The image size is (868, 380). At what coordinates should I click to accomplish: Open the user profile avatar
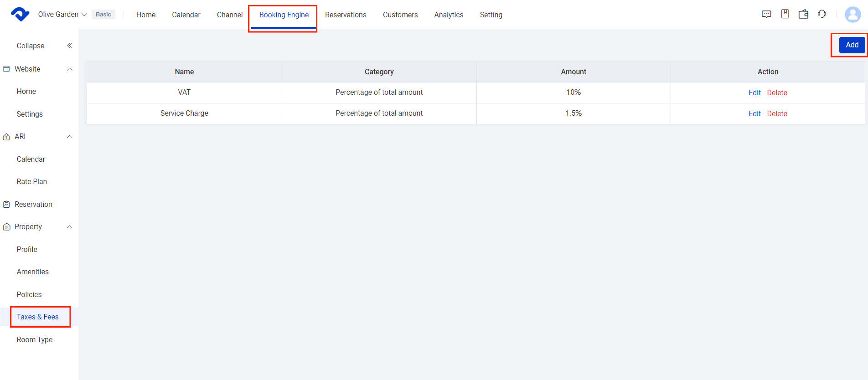(852, 15)
